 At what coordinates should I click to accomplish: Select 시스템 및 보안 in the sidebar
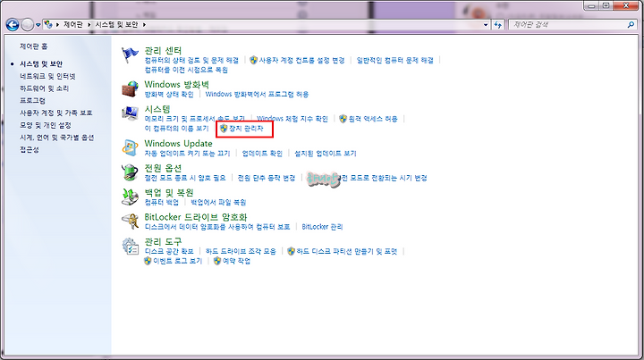click(x=41, y=64)
